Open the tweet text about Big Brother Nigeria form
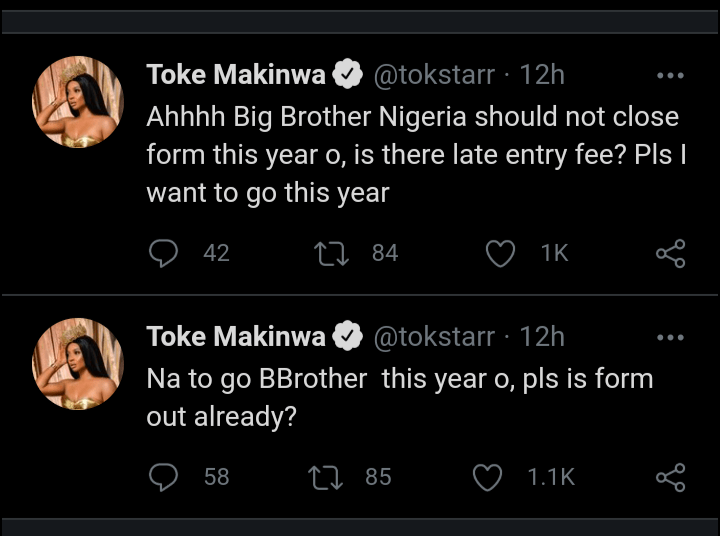This screenshot has width=720, height=536. (412, 155)
